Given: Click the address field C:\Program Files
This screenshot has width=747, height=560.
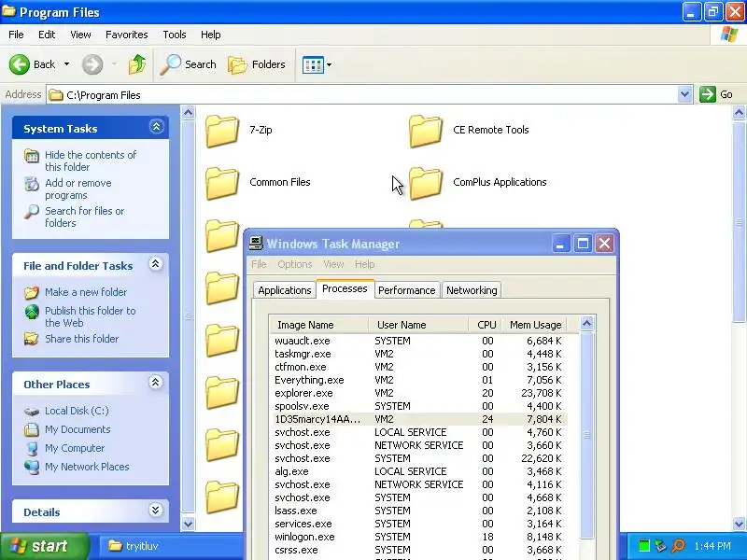Looking at the screenshot, I should point(362,95).
